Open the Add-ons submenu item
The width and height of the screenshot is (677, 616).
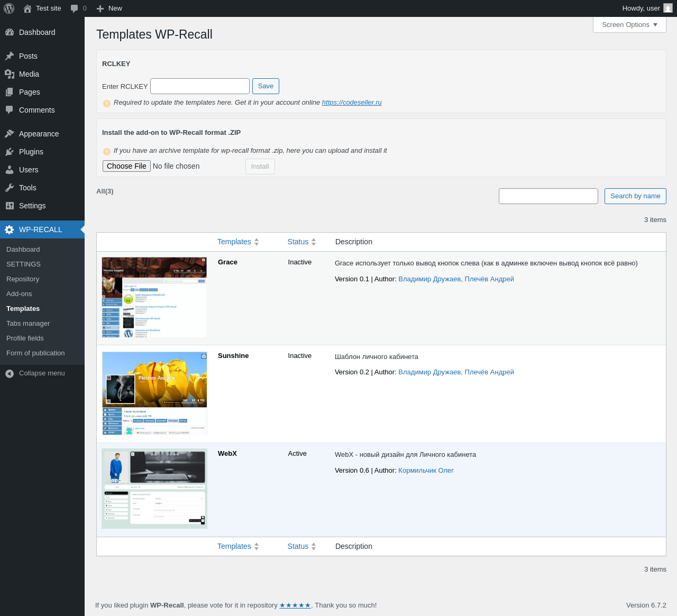19,294
